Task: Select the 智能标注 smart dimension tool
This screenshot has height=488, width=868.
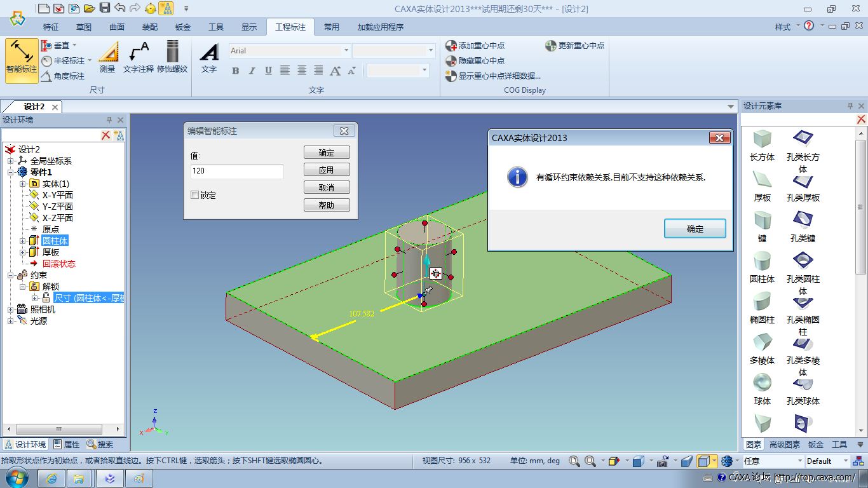Action: pyautogui.click(x=22, y=60)
